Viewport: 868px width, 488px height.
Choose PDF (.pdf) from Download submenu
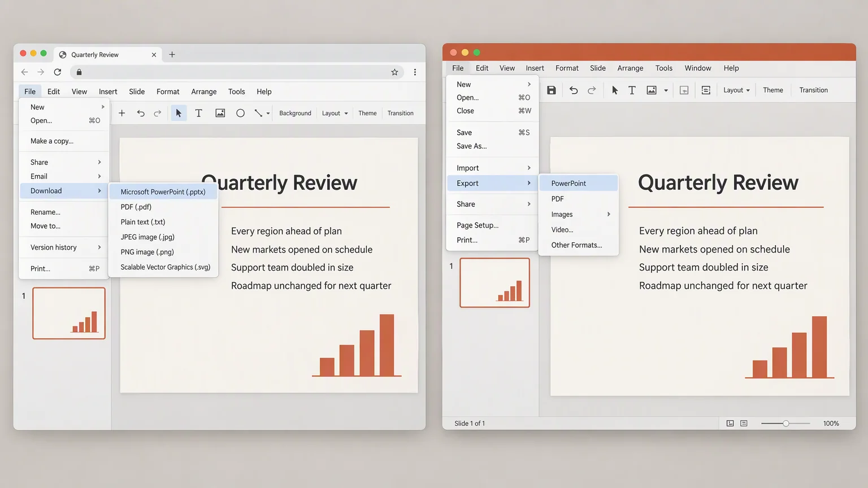click(x=163, y=207)
